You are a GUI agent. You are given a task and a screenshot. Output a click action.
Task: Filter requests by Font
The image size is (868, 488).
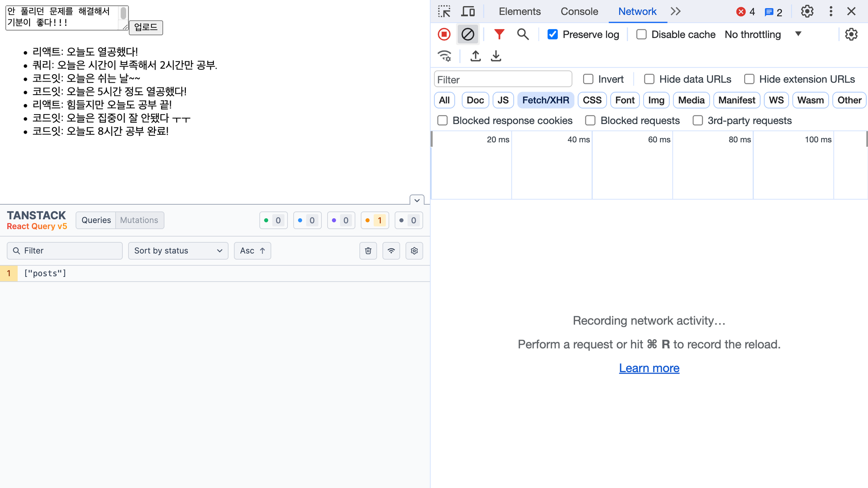[625, 100]
